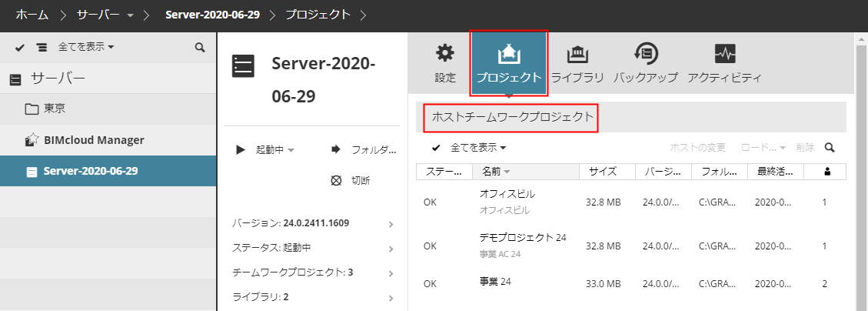Click the 33.0 MB size cell
868x311 pixels.
[x=603, y=284]
